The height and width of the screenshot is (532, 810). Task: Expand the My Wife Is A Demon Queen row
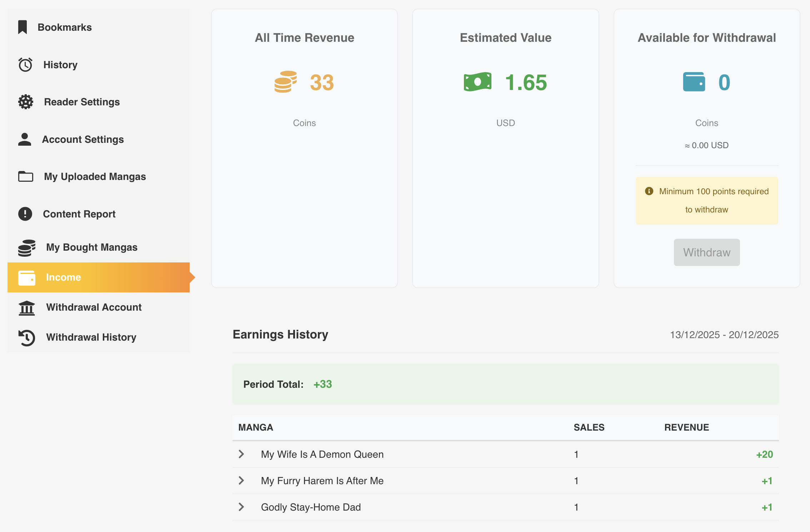tap(241, 454)
